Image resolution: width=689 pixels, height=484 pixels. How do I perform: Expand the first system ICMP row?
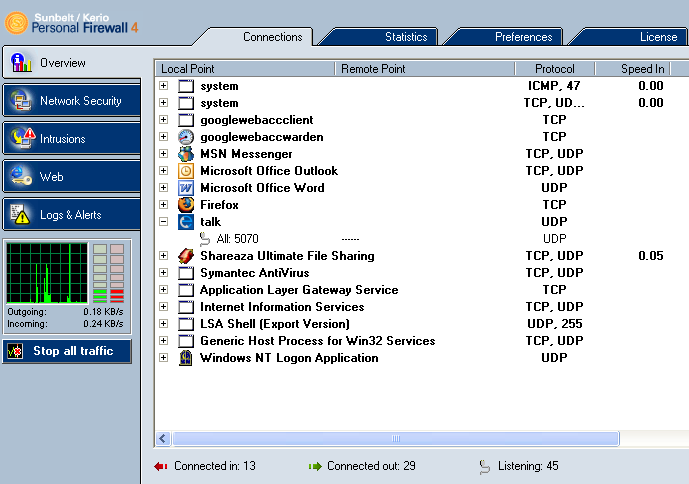tap(163, 85)
